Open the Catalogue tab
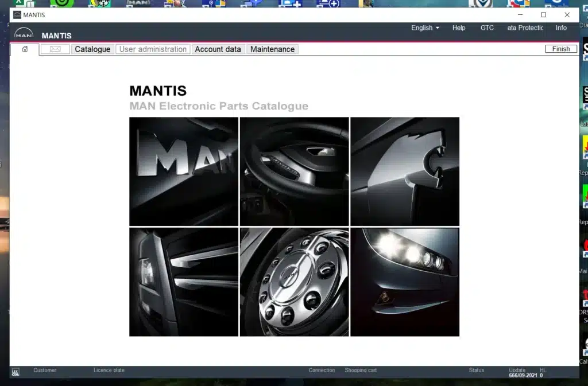 pos(92,49)
